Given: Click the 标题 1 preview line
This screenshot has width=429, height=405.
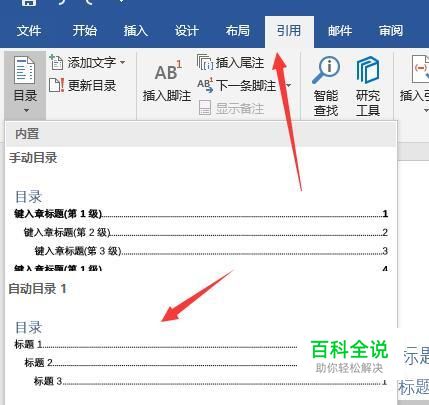Looking at the screenshot, I should (x=156, y=344).
